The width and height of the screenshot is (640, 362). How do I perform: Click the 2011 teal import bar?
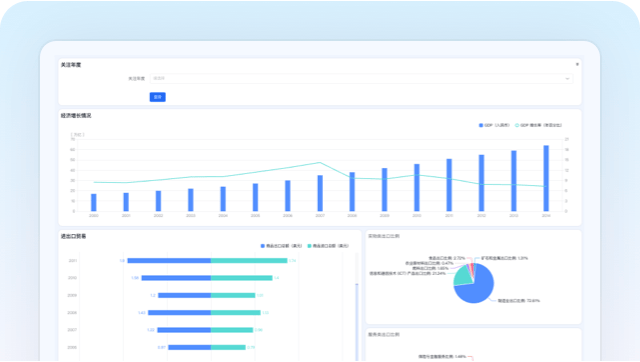coord(249,260)
